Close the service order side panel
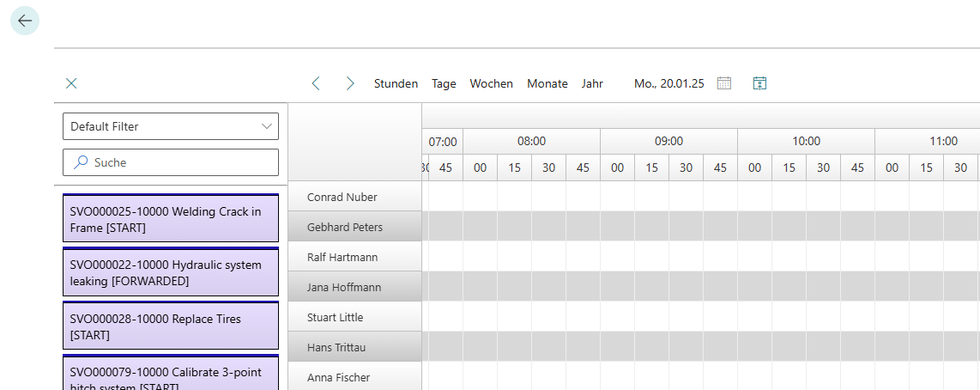 click(x=71, y=83)
